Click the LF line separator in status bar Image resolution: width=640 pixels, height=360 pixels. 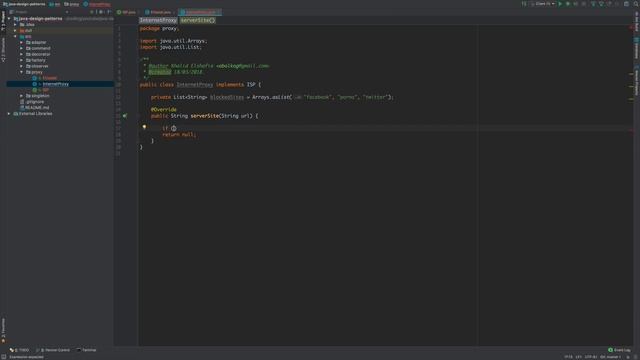(578, 357)
